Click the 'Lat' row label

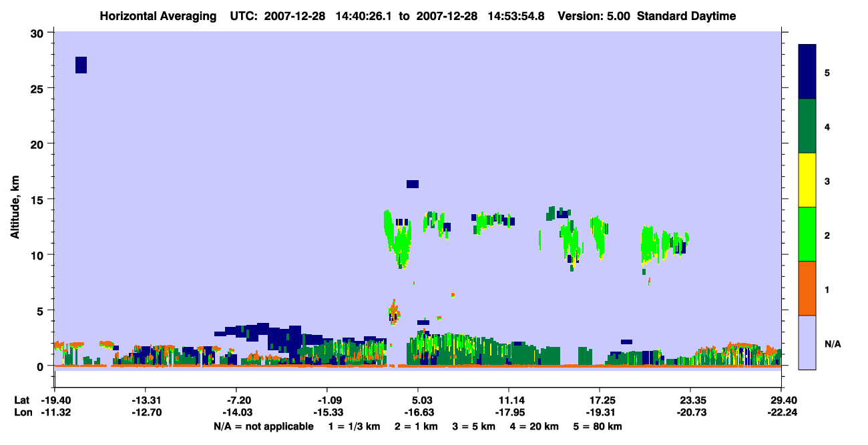click(22, 400)
